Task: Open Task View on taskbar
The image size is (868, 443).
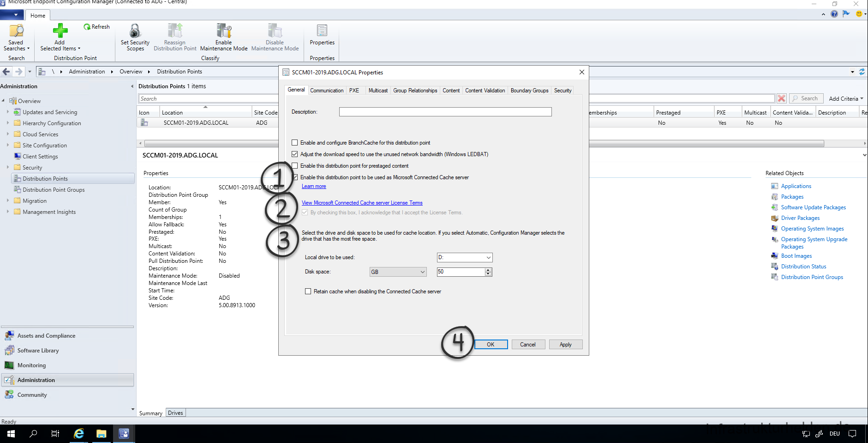Action: point(55,434)
